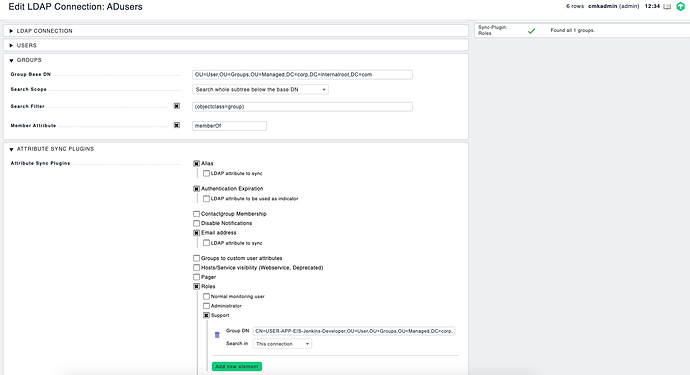Delete the Support group DN entry with trash icon
Viewport: 690px width, 375px height.
(217, 335)
